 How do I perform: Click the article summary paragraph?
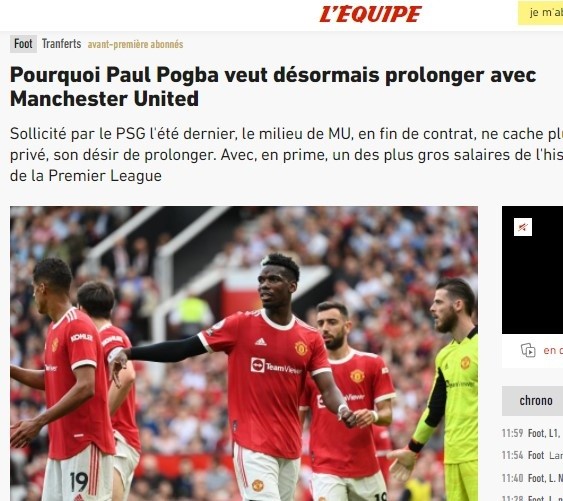[x=287, y=154]
